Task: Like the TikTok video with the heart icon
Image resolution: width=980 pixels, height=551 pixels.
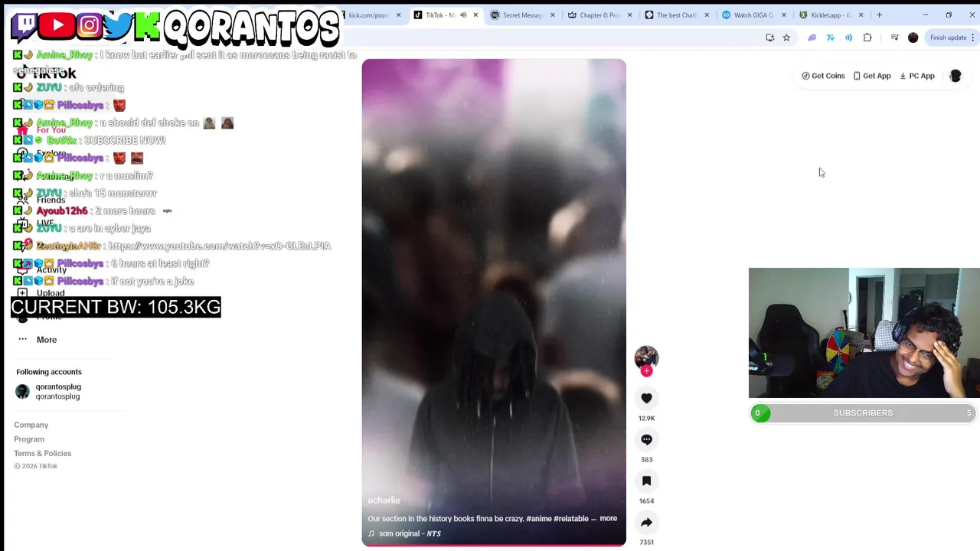Action: click(x=646, y=398)
